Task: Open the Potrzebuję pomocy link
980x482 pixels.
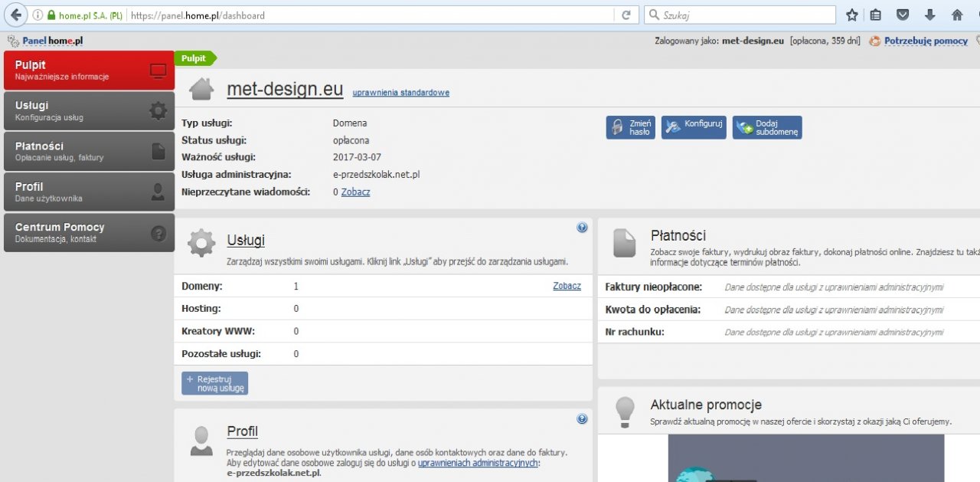Action: coord(926,41)
